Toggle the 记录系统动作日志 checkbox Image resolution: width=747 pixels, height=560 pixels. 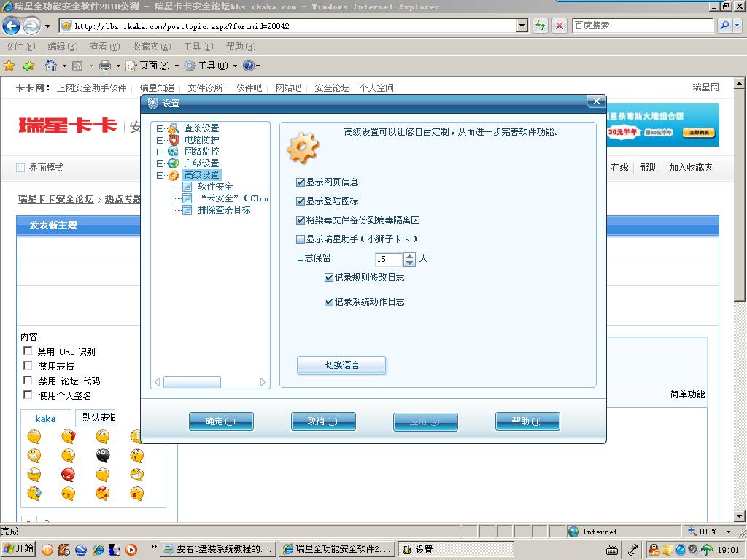point(329,301)
